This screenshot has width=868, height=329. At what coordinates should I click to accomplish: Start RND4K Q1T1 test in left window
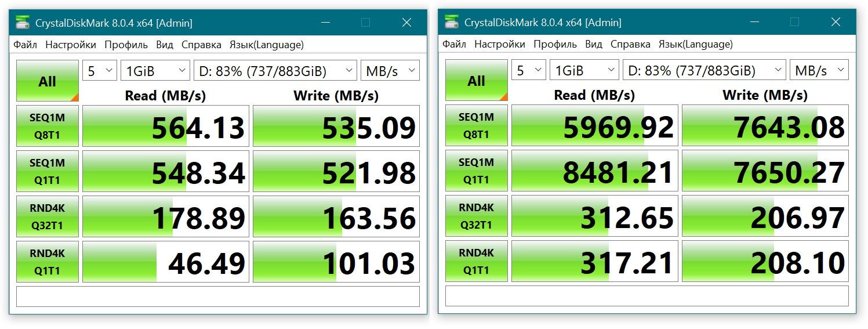click(48, 262)
